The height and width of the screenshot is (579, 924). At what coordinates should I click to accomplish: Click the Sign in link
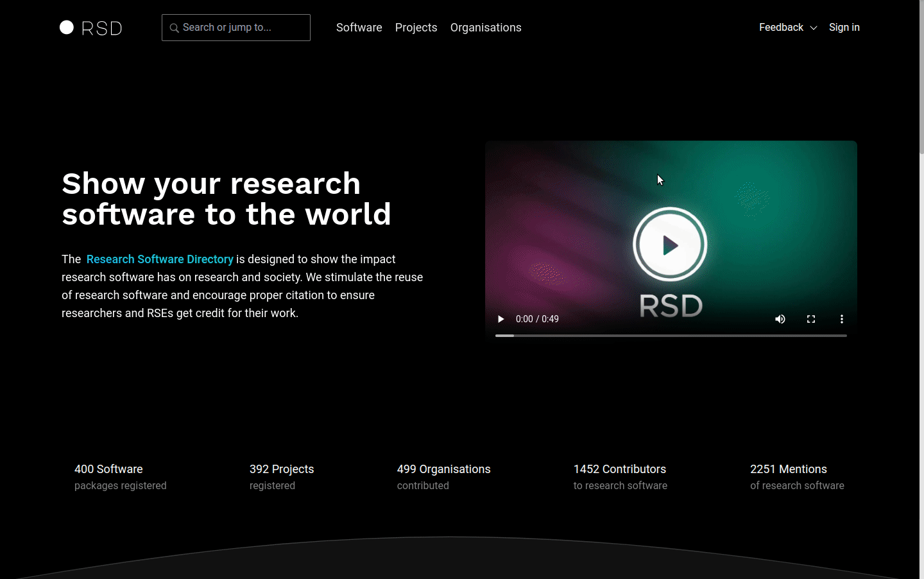[x=844, y=28]
